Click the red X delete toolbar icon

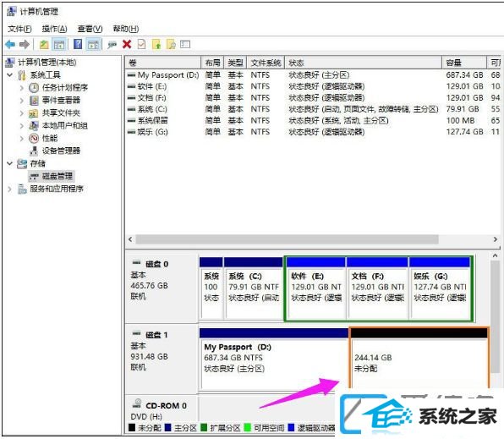[x=127, y=44]
